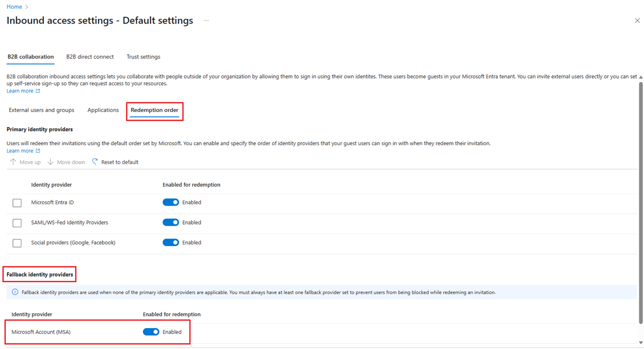This screenshot has width=644, height=349.
Task: Open Learn more link under B2B description
Action: [20, 91]
